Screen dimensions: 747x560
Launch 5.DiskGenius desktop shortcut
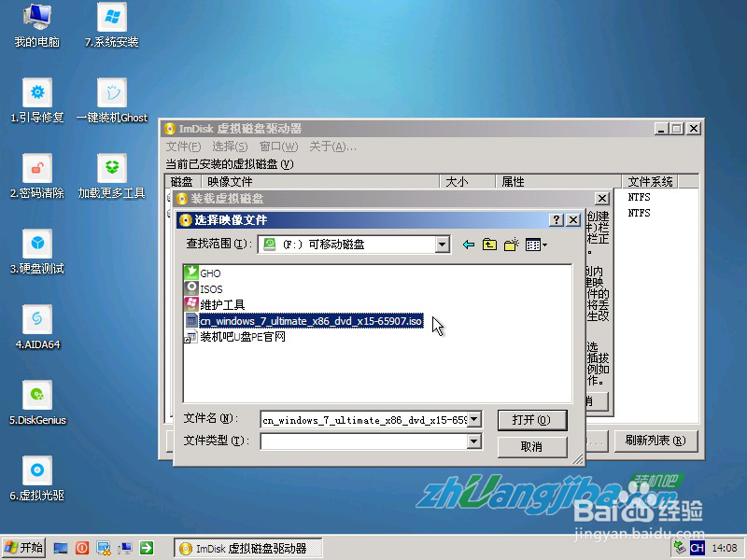click(37, 403)
